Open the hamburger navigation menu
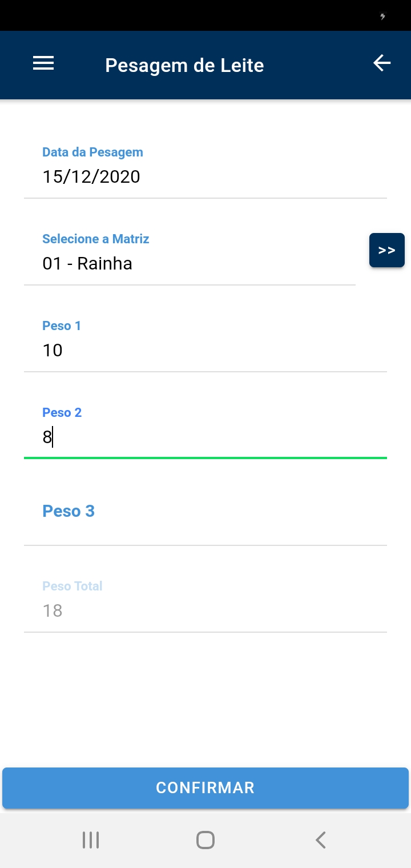This screenshot has width=411, height=868. tap(43, 63)
